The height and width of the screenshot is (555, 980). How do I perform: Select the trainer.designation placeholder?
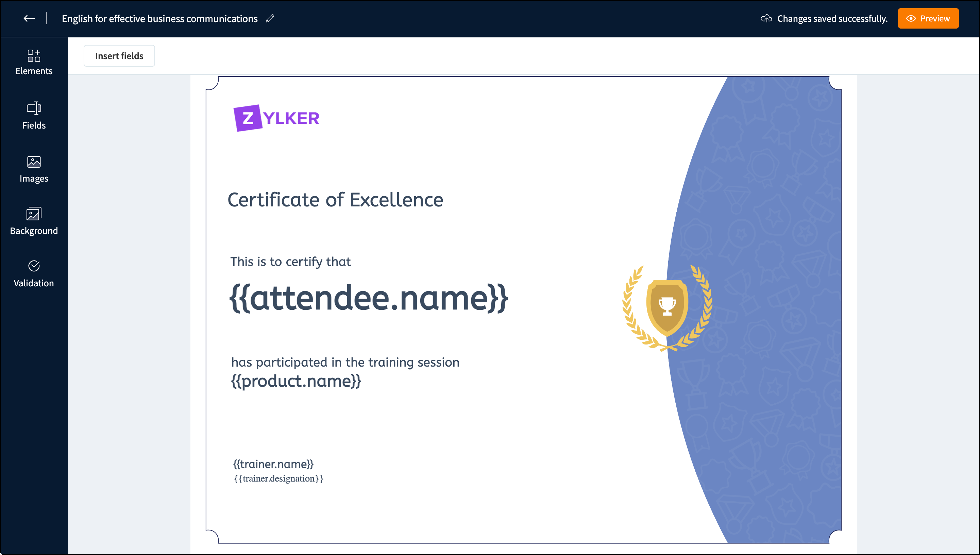278,479
